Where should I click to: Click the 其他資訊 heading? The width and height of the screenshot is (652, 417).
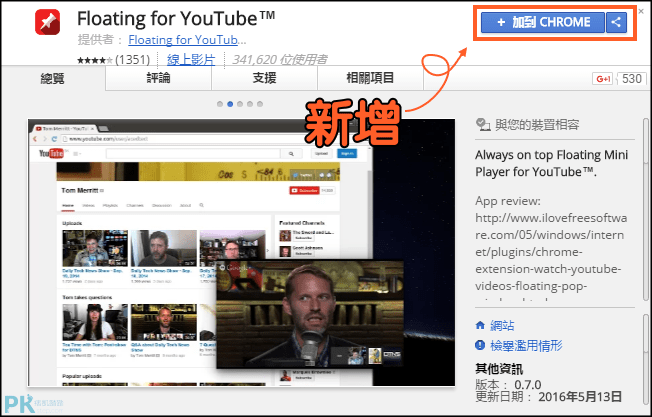pos(499,369)
